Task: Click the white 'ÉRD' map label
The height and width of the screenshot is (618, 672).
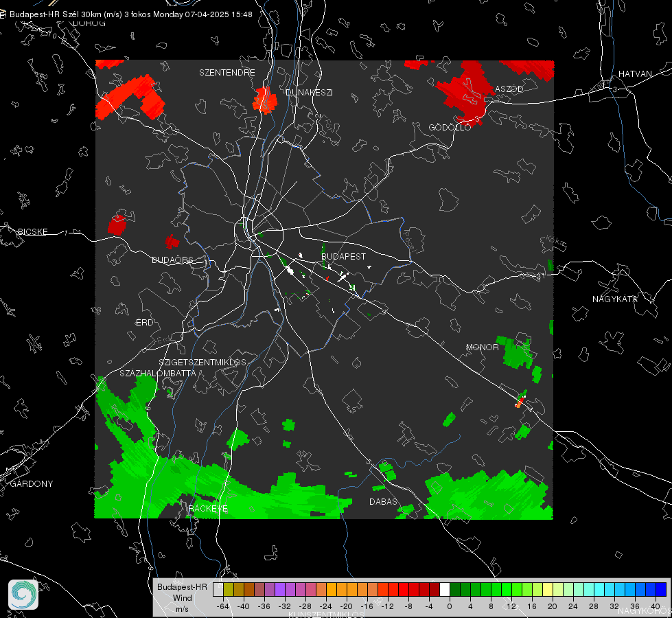Action: [144, 323]
